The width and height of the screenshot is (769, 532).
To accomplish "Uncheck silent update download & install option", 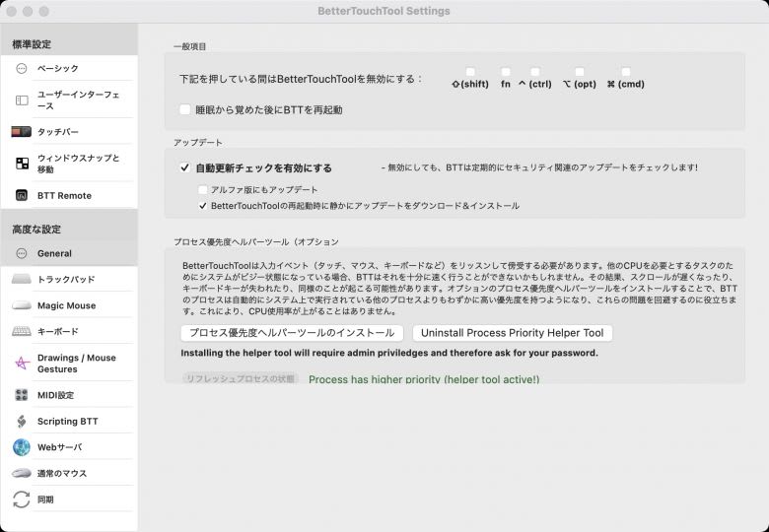I will (202, 206).
